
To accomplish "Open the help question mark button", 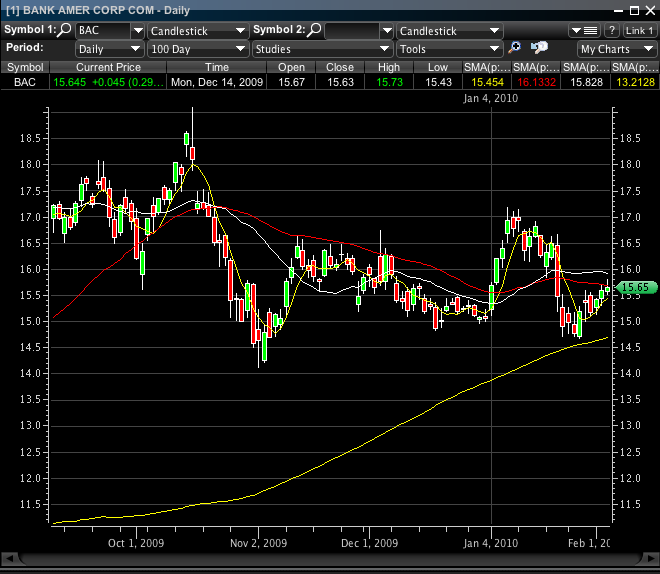I will tap(612, 30).
